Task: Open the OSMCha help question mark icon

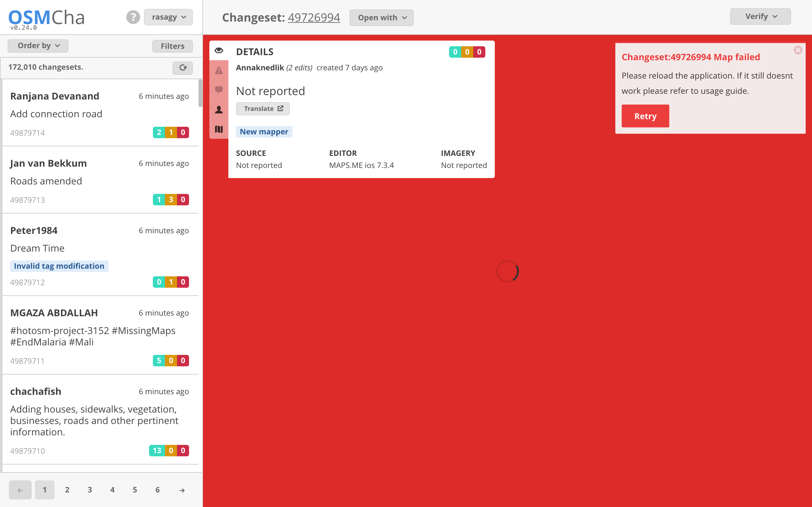Action: tap(133, 17)
